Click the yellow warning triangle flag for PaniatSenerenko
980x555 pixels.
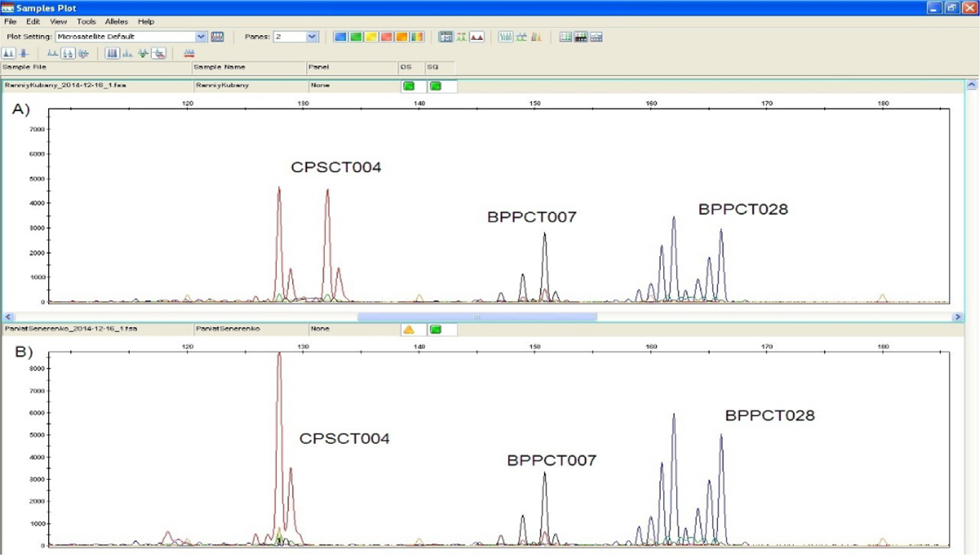point(408,329)
